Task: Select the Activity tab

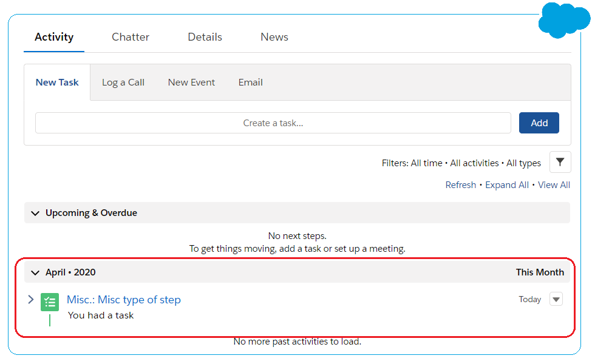Action: pyautogui.click(x=54, y=37)
